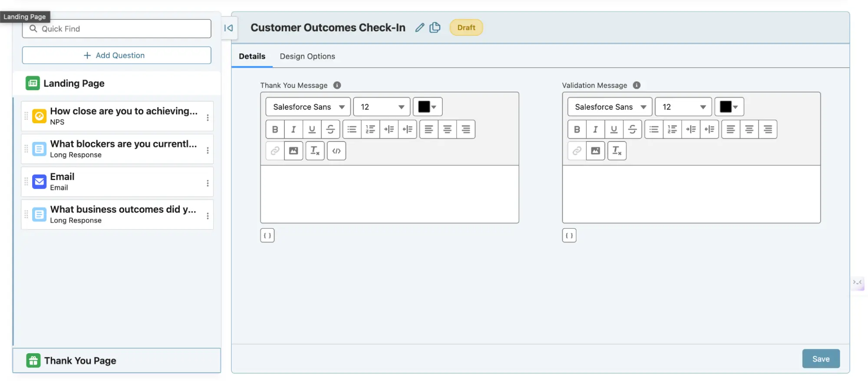This screenshot has width=868, height=381.
Task: Toggle italic in Validation Message toolbar
Action: [595, 129]
